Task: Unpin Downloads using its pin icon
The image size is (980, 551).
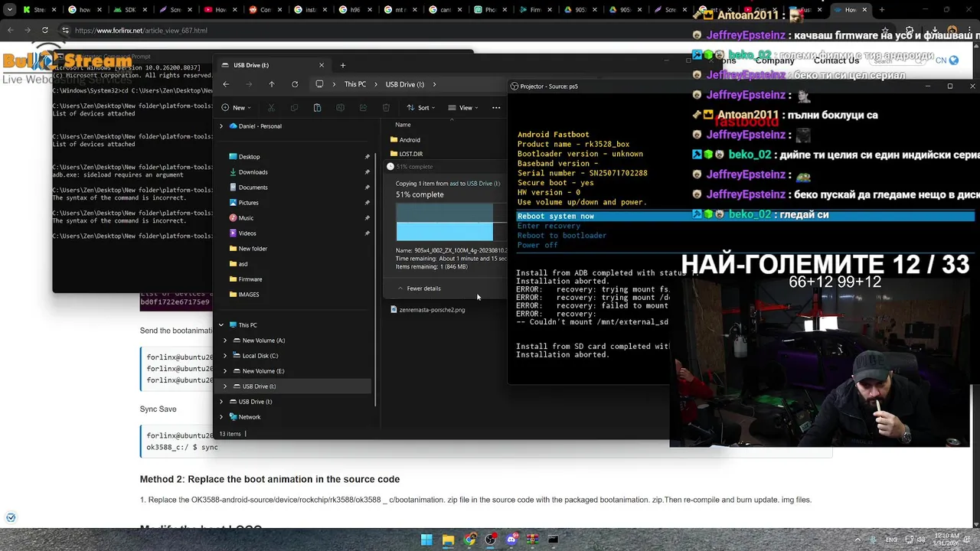Action: (x=367, y=172)
